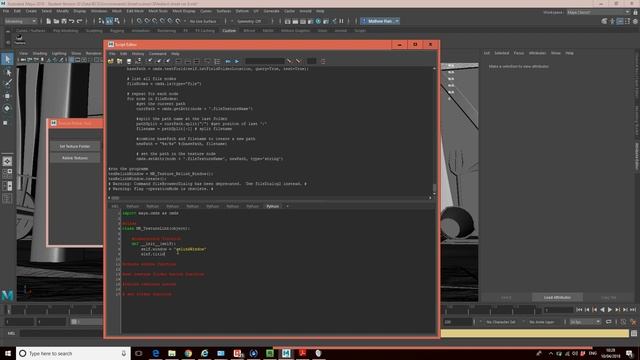Viewport: 640px width, 360px height.
Task: Click the Set Texture Folder button
Action: click(75, 146)
